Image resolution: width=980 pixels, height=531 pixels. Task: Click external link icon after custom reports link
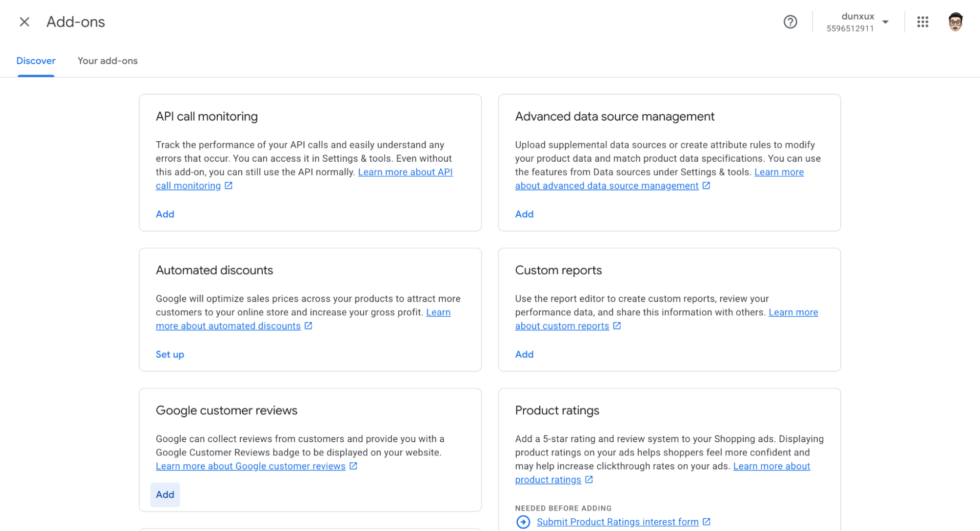pyautogui.click(x=617, y=326)
